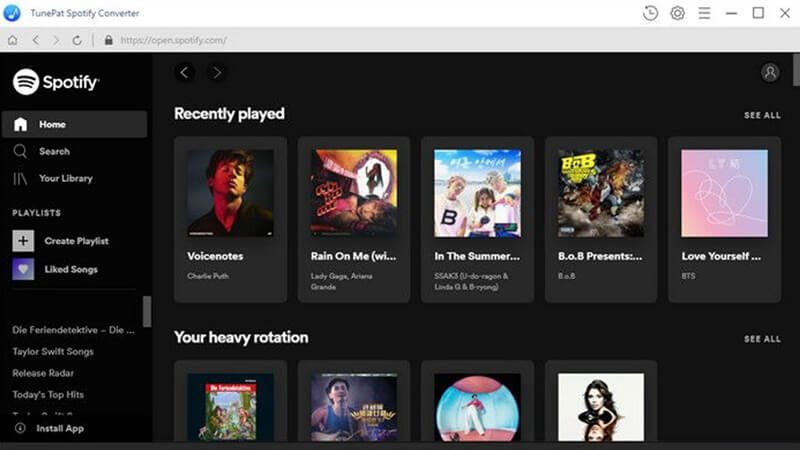Click the Spotify logo
This screenshot has height=450, width=800.
(56, 82)
